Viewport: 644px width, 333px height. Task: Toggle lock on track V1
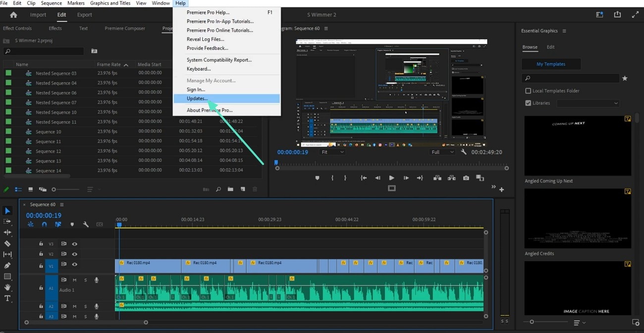click(41, 266)
